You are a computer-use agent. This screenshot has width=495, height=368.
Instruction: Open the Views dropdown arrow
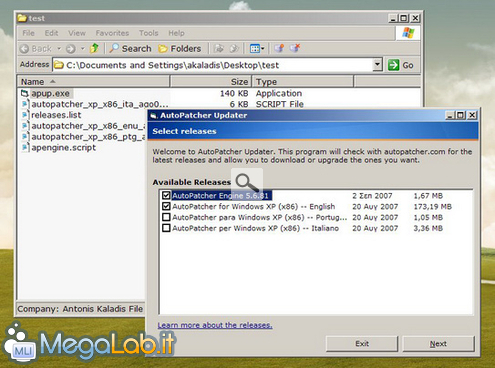263,49
